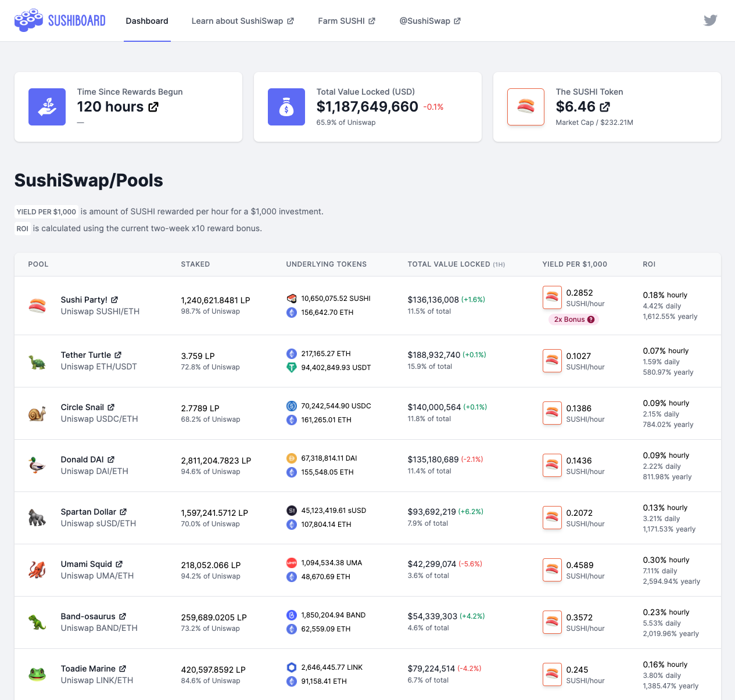Image resolution: width=735 pixels, height=700 pixels.
Task: Open the Umami Squid pool link
Action: click(92, 564)
